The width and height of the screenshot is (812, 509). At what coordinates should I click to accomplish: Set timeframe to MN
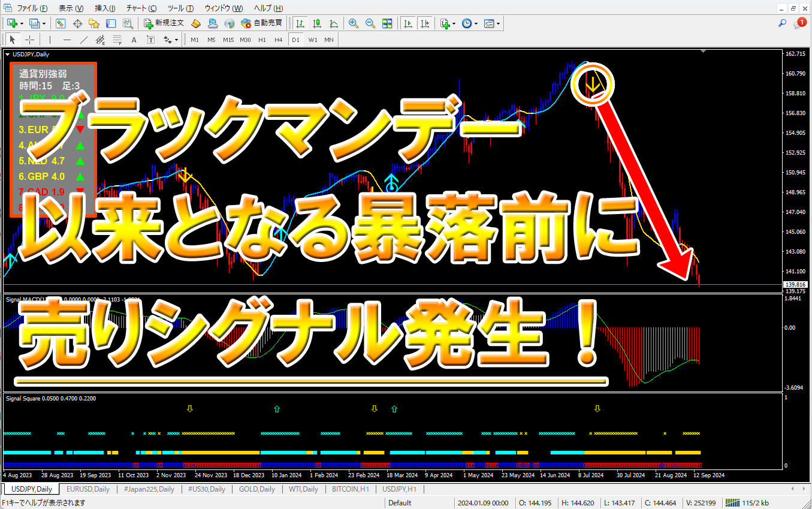[x=329, y=40]
